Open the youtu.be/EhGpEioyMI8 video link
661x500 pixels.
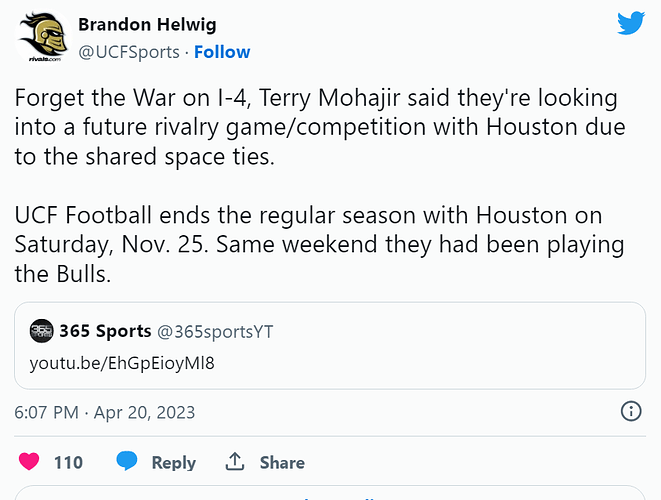pyautogui.click(x=122, y=363)
